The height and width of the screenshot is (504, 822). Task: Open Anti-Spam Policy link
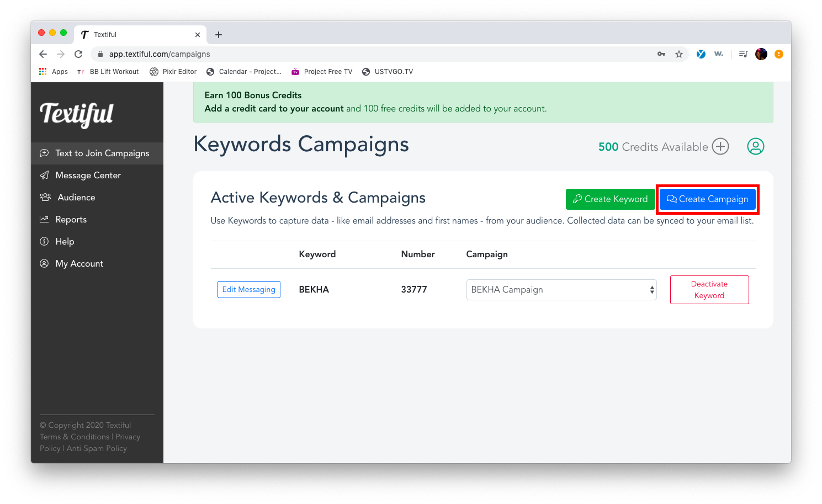[x=97, y=448]
